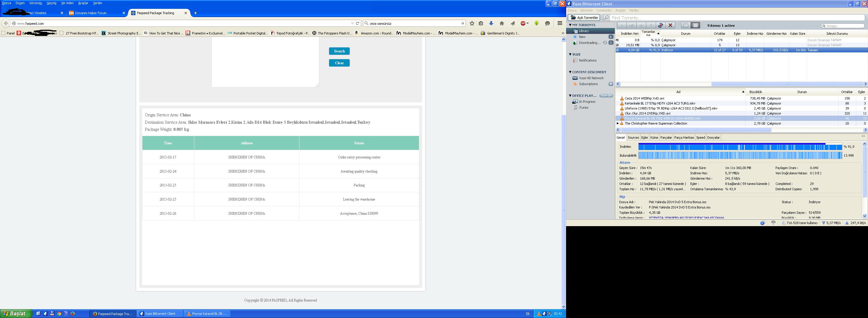
Task: Click the green download helper arrow icon
Action: click(x=536, y=23)
